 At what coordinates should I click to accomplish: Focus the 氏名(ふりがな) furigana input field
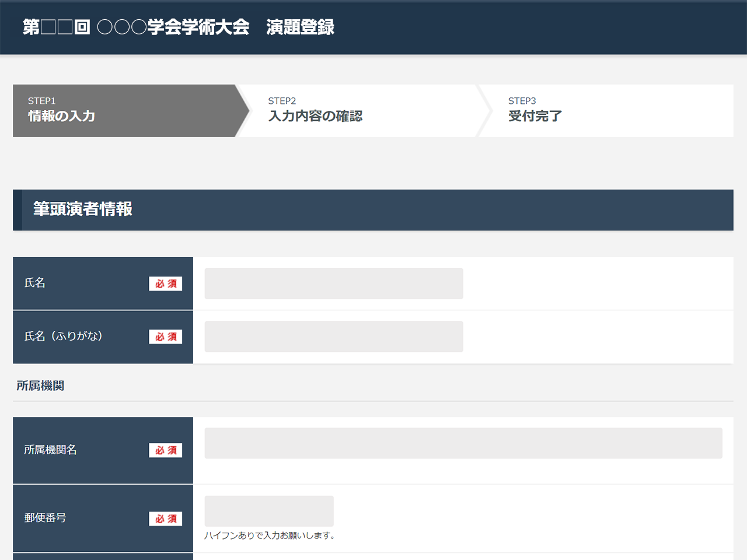(x=334, y=337)
